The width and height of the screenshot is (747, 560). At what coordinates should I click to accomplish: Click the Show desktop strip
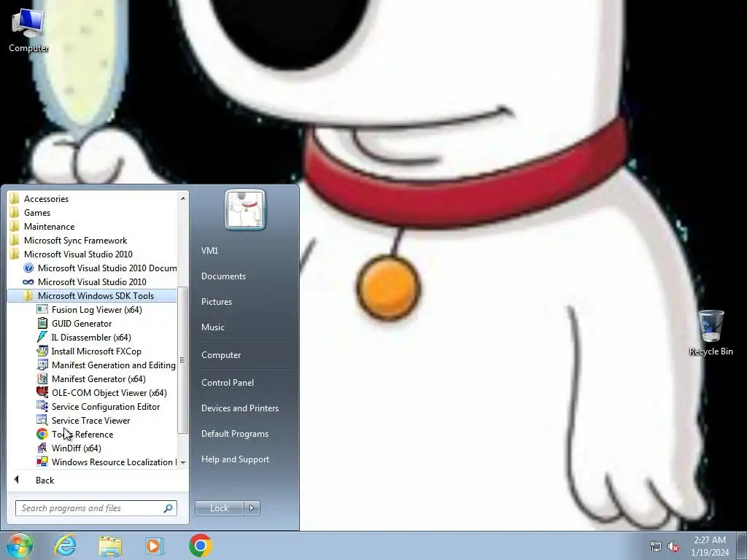tap(742, 546)
